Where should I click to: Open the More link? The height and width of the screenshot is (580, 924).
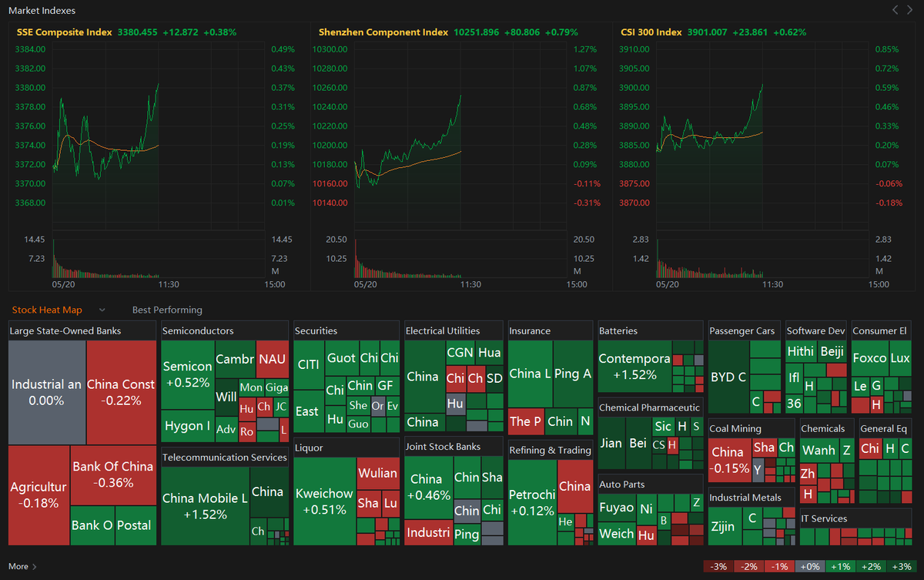[22, 566]
